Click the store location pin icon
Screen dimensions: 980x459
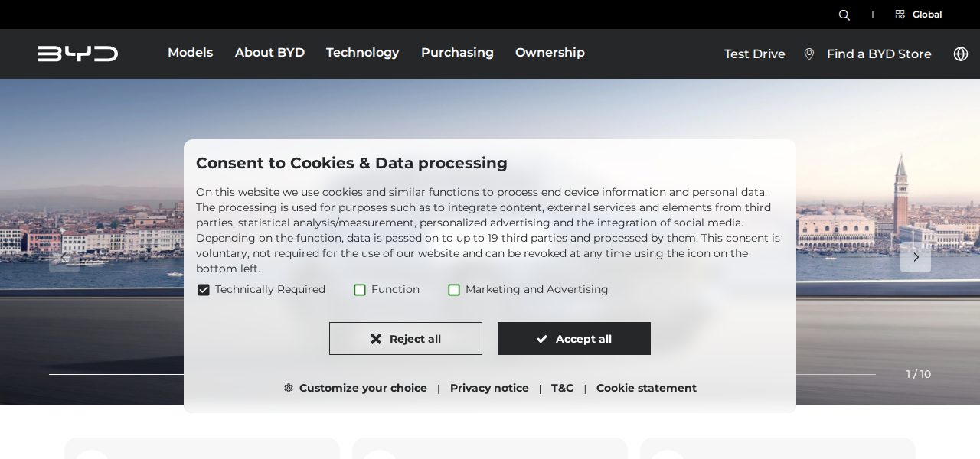point(808,54)
